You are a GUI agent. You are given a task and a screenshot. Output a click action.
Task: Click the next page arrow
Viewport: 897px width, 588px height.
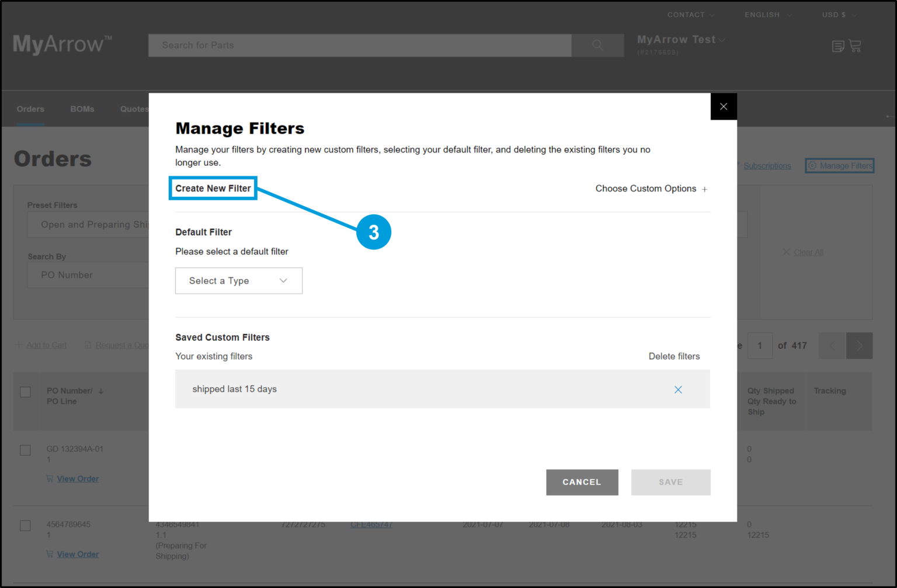859,345
